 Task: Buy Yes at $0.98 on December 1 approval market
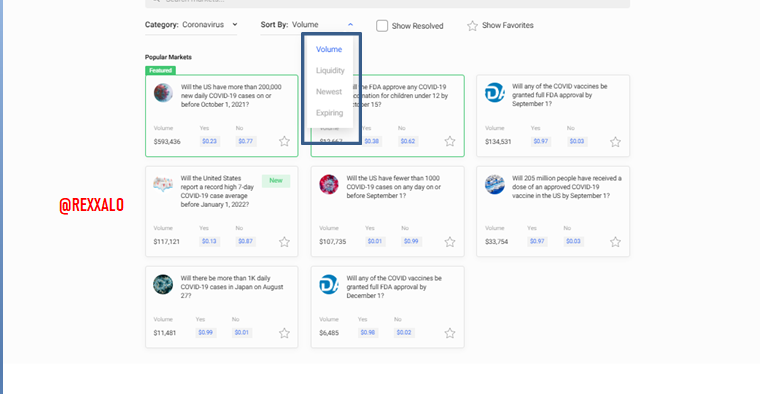tap(368, 332)
